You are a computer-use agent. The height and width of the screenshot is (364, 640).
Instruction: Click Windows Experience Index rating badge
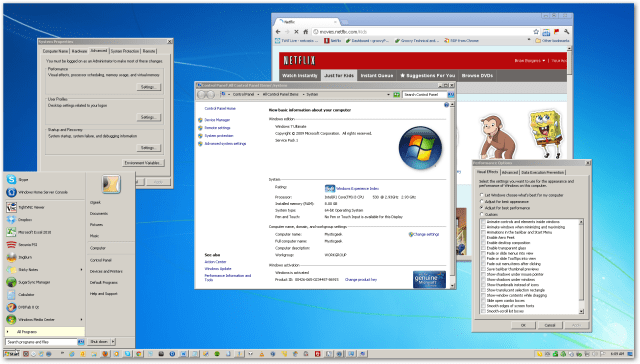(329, 188)
